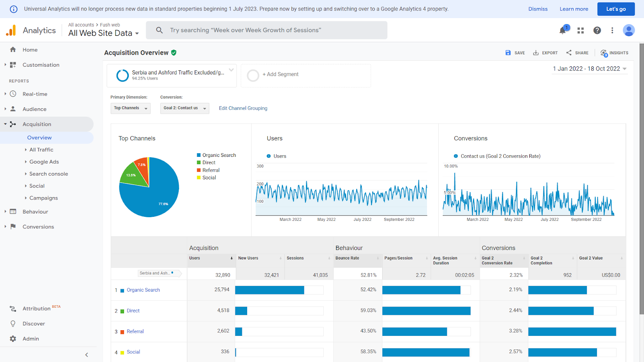
Task: Open the Goal 2: Contact us dropdown
Action: coord(185,108)
